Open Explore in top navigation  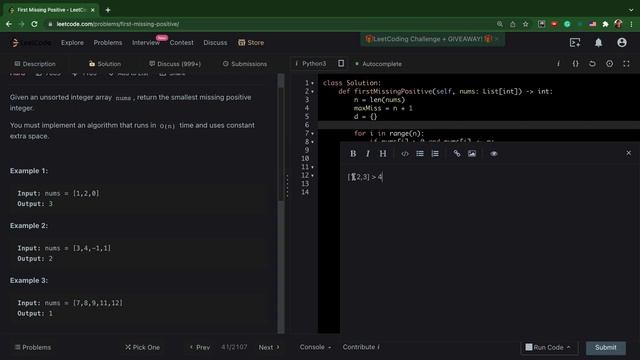point(72,42)
